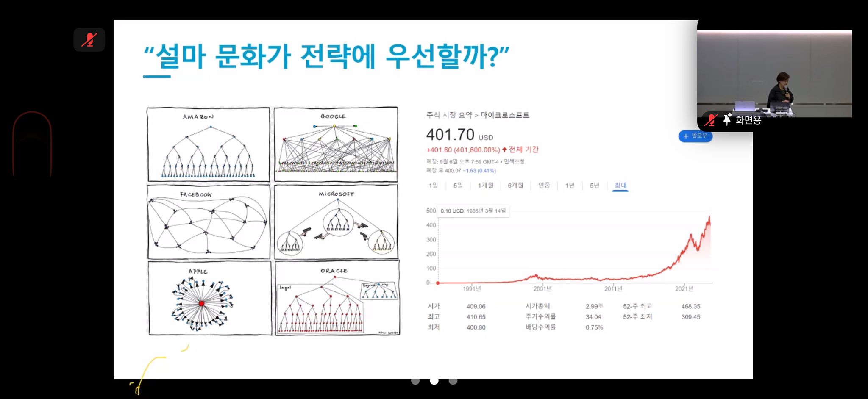
Task: Select the middle page indicator dot
Action: 434,381
